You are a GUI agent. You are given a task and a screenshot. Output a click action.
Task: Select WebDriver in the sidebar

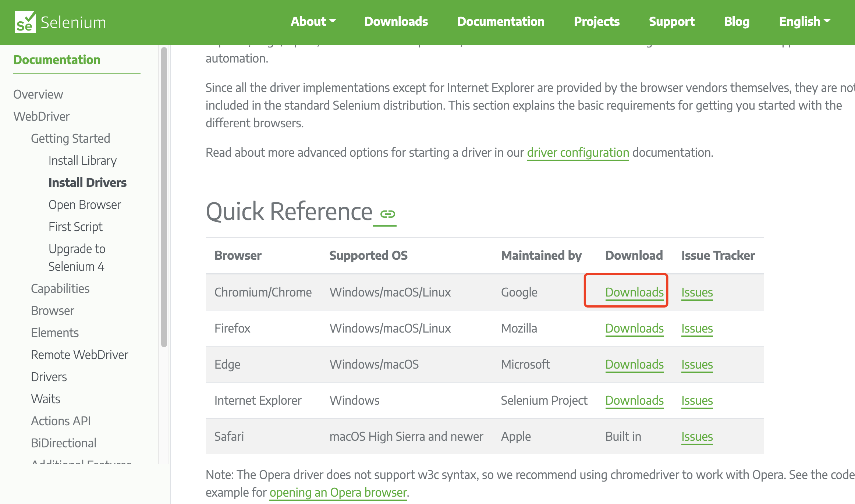(42, 116)
